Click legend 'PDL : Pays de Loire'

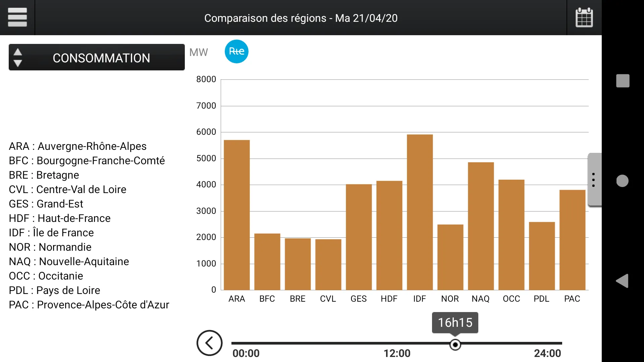pyautogui.click(x=55, y=291)
